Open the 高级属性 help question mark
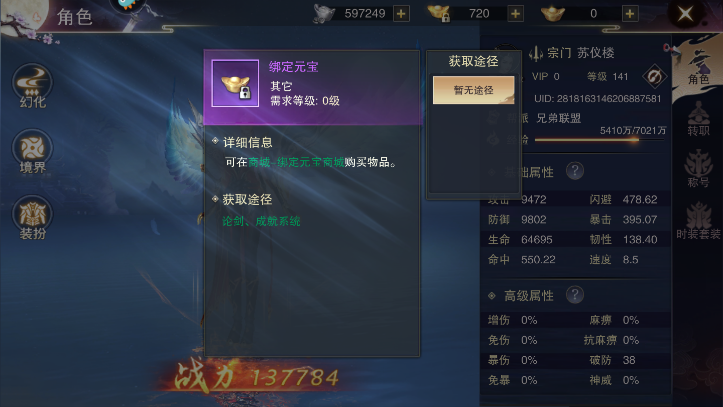This screenshot has width=723, height=407. (575, 295)
